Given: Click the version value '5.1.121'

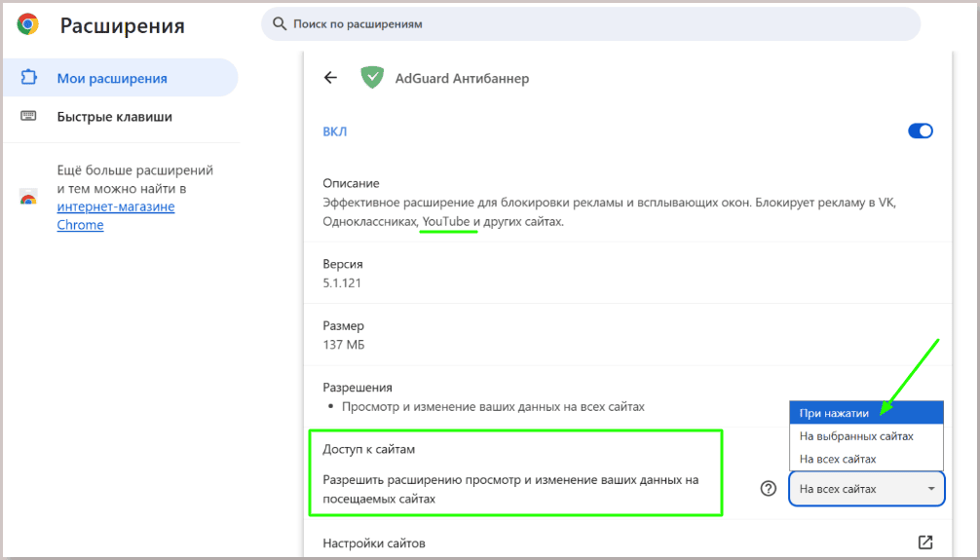Looking at the screenshot, I should pos(342,282).
